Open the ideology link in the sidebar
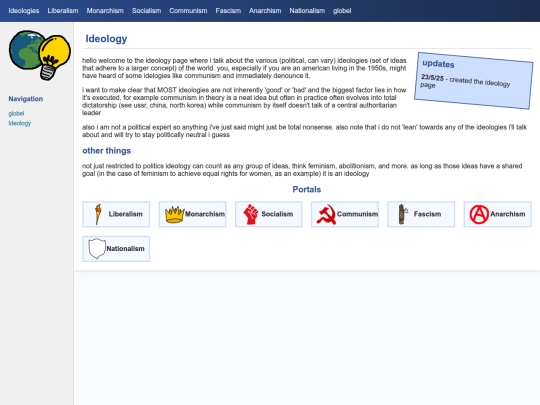Viewport: 540px width, 405px height. coord(20,123)
